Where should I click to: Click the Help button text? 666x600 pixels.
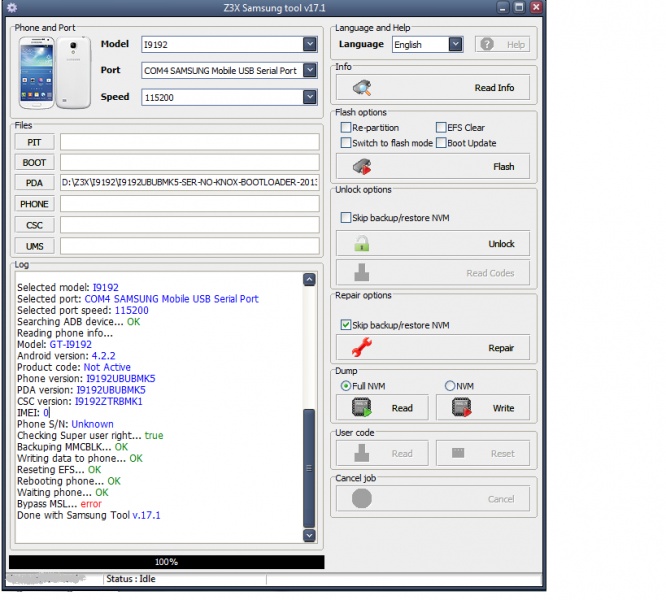516,45
